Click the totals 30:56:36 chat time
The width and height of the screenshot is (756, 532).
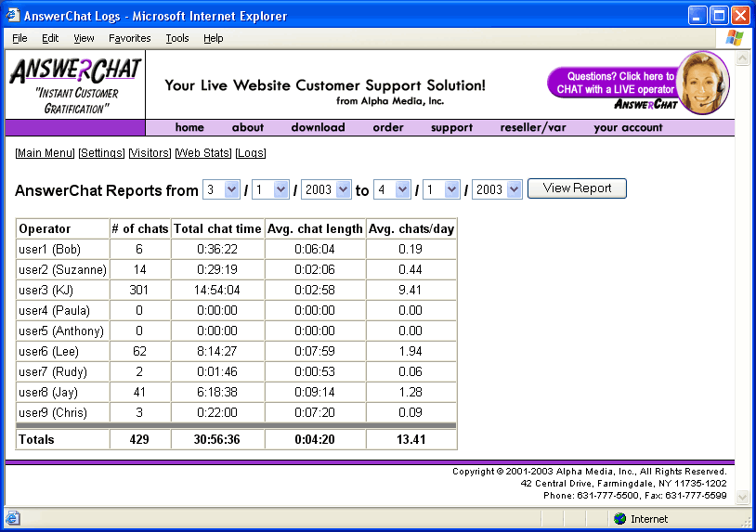[x=217, y=439]
